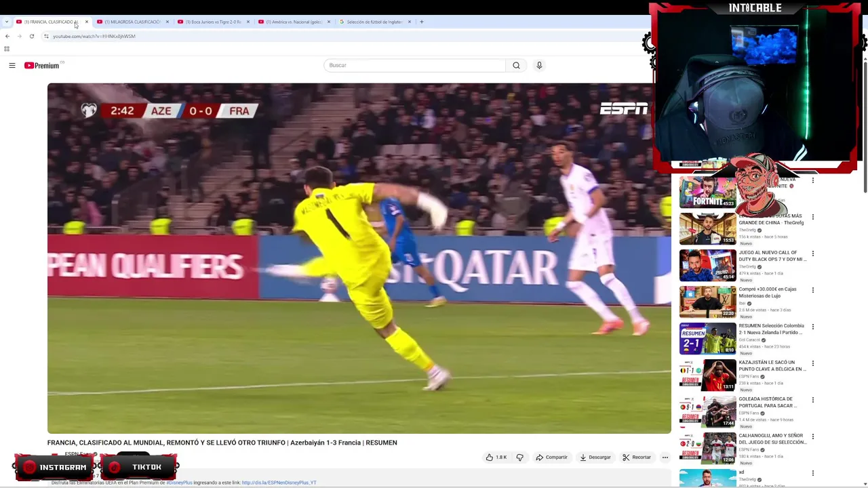Image resolution: width=868 pixels, height=488 pixels.
Task: Open the browser apps grid shortcut
Action: click(x=7, y=49)
